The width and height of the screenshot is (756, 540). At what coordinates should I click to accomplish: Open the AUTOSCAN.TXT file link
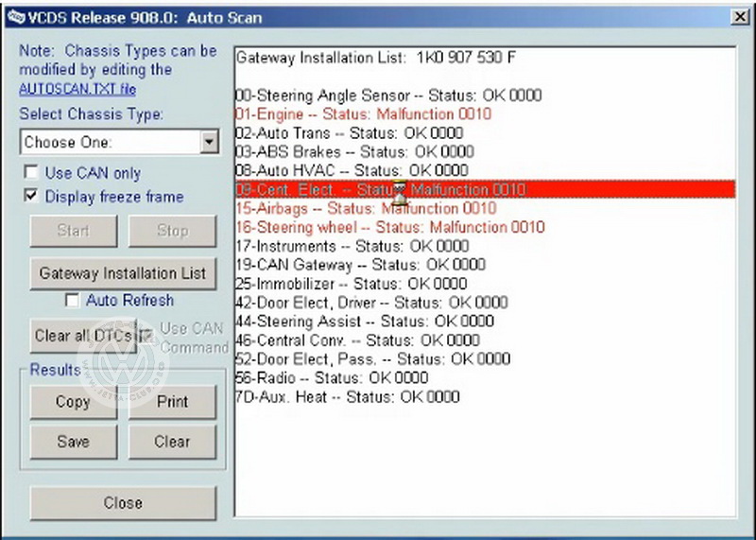(77, 89)
